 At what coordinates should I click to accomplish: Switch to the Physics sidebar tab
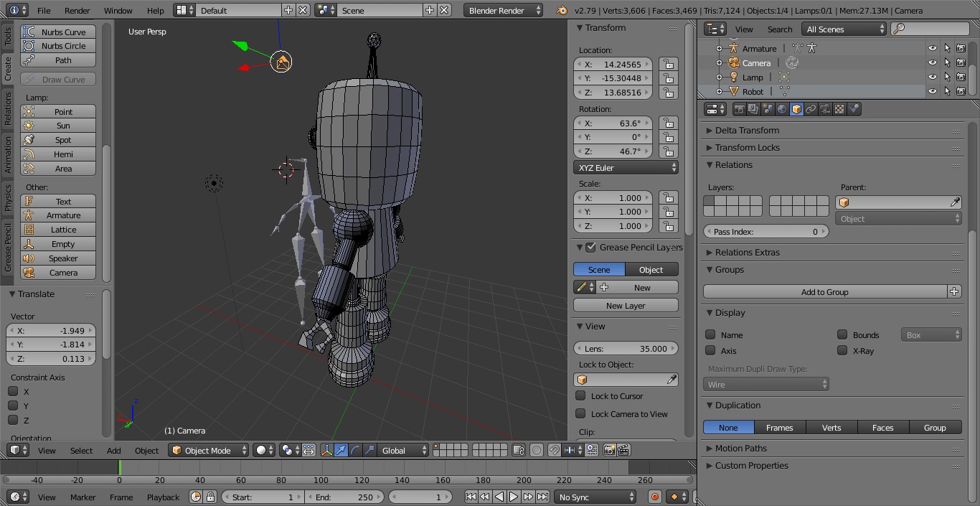[8, 197]
